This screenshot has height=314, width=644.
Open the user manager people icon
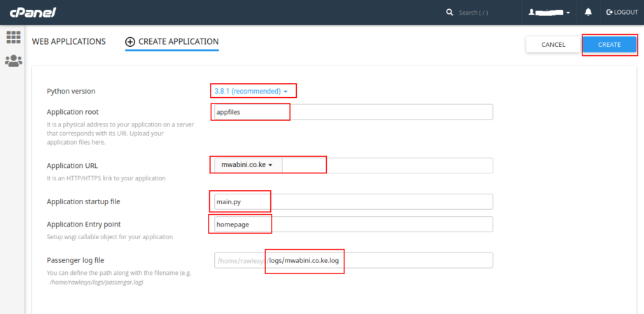13,62
